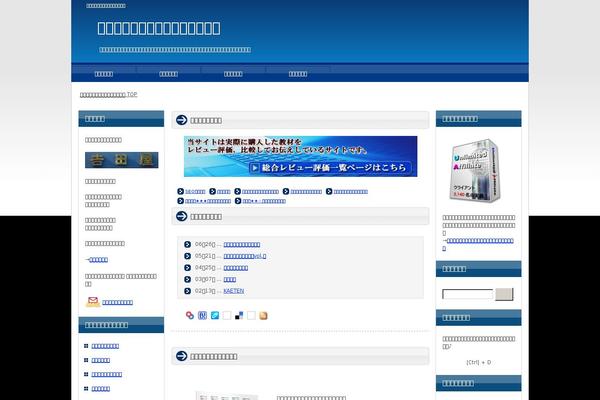
Task: Share via the blue B! Hatena bookmark icon
Action: coord(202,315)
